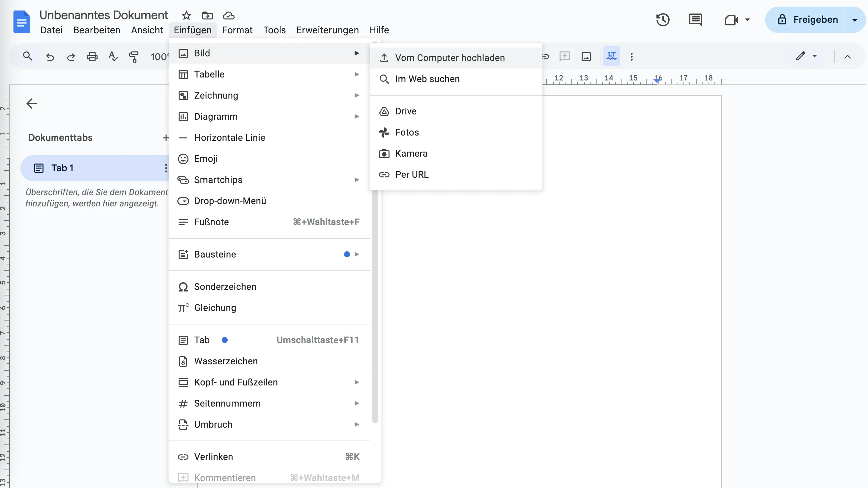This screenshot has width=868, height=488.
Task: Toggle the highlighted pen markup mode
Action: (x=611, y=56)
